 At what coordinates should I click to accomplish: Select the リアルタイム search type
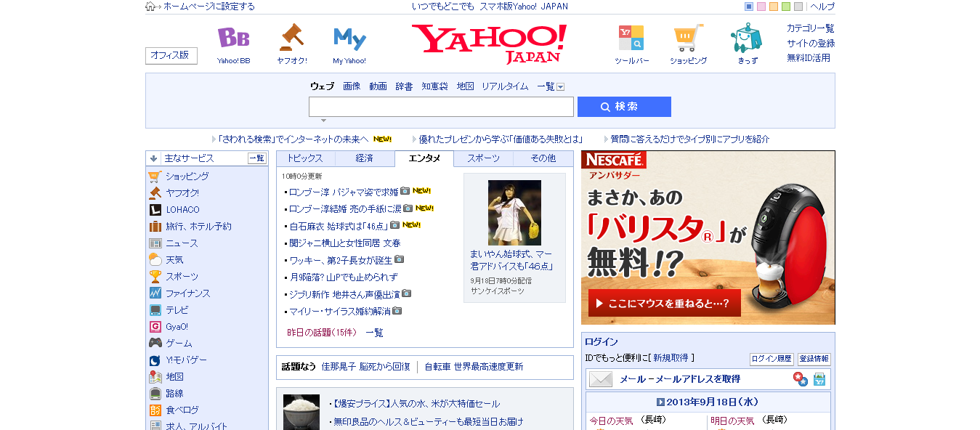click(x=505, y=86)
